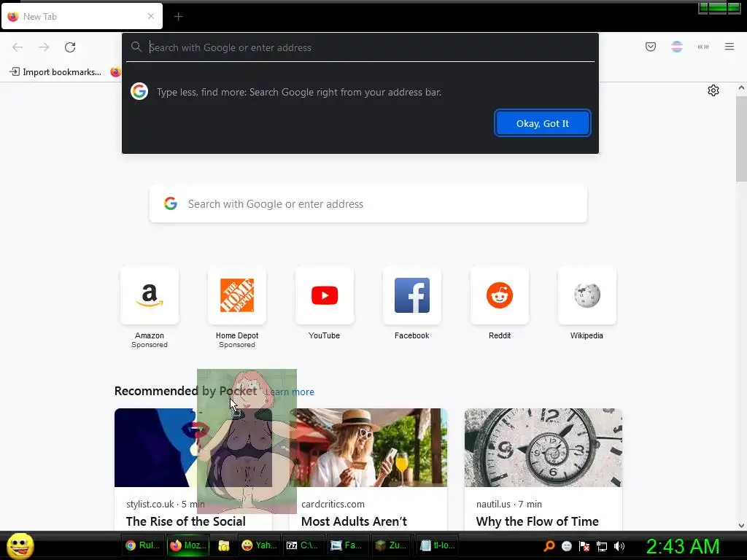This screenshot has height=560, width=747.
Task: Focus the page's Google search box
Action: pos(368,204)
